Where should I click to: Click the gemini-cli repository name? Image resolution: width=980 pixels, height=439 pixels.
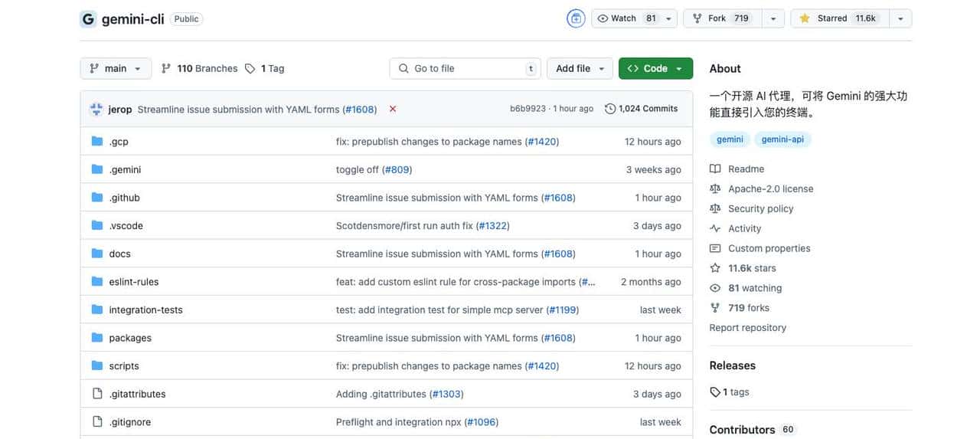[x=133, y=19]
